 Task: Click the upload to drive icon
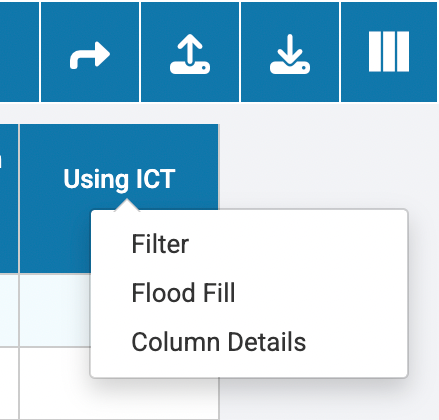pyautogui.click(x=190, y=54)
